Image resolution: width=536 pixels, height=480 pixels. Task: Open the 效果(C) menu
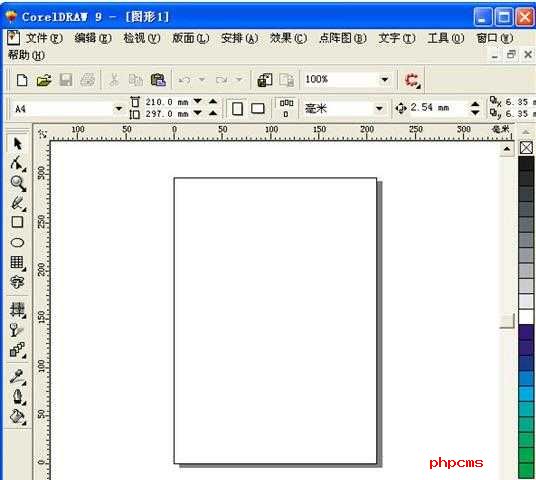288,38
